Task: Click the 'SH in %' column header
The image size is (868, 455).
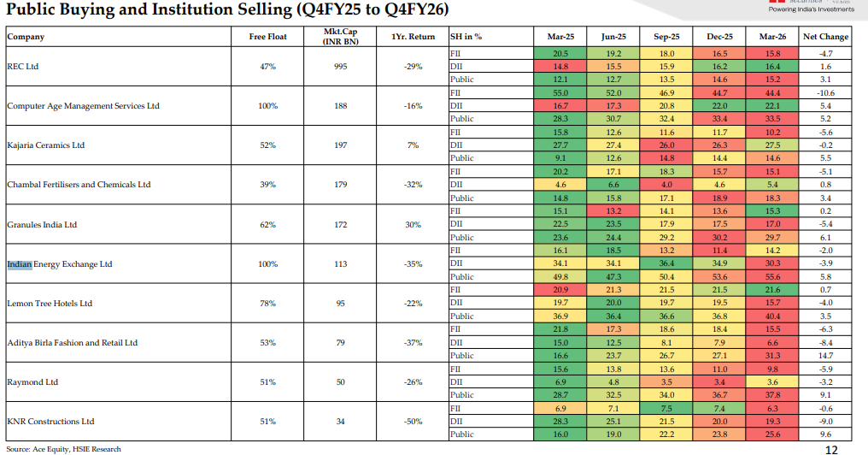Action: click(466, 37)
